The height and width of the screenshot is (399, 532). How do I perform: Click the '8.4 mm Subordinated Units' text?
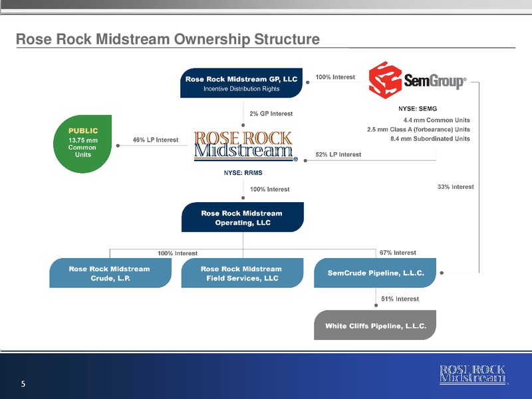(x=430, y=138)
